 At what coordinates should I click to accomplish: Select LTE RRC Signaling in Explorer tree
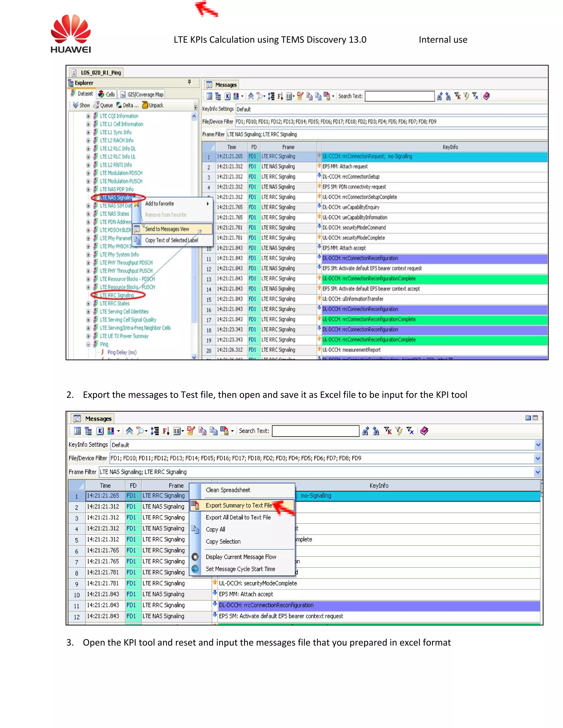point(117,295)
